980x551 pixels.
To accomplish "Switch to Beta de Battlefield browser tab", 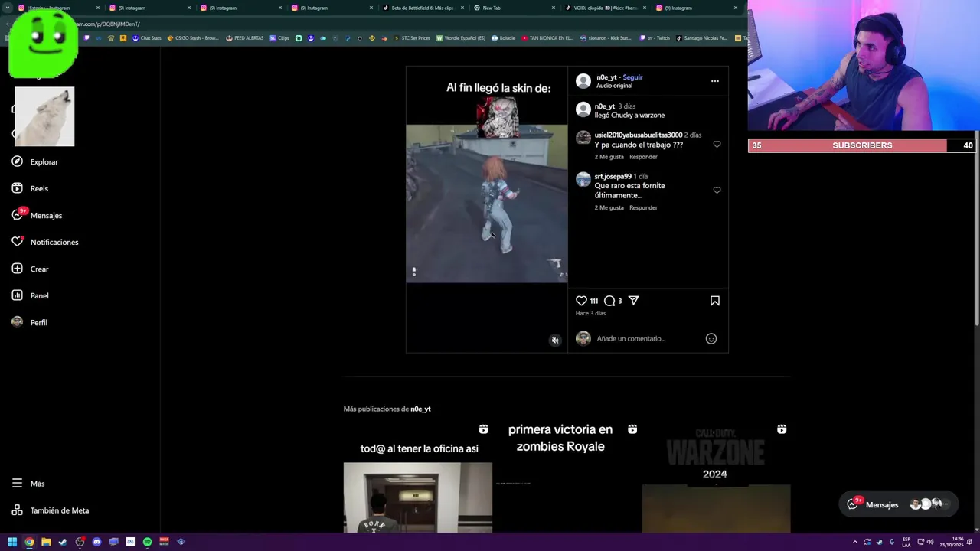I will (421, 8).
